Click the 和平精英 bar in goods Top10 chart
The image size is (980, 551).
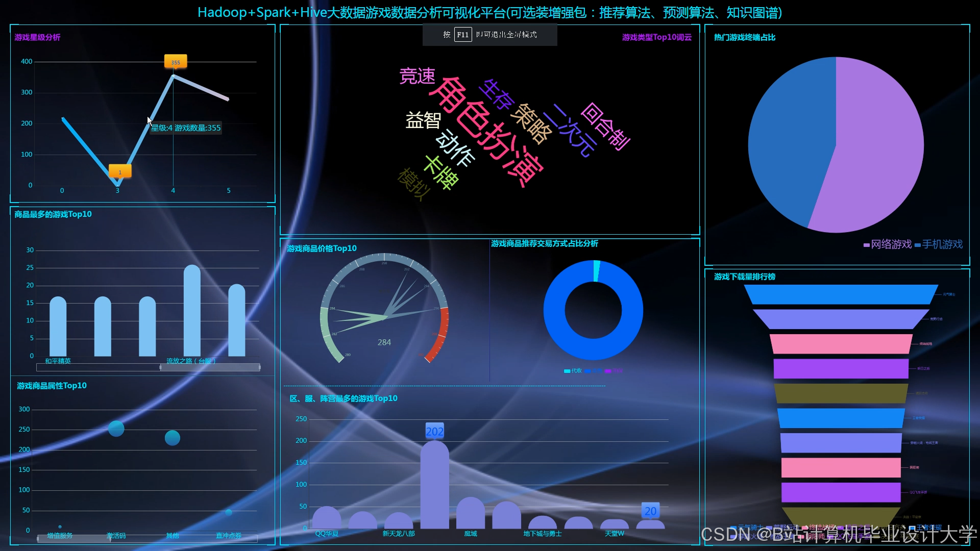point(58,327)
